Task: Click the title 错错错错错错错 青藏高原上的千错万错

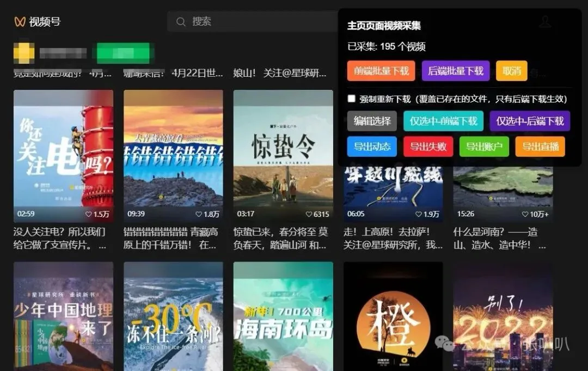Action: pos(170,239)
